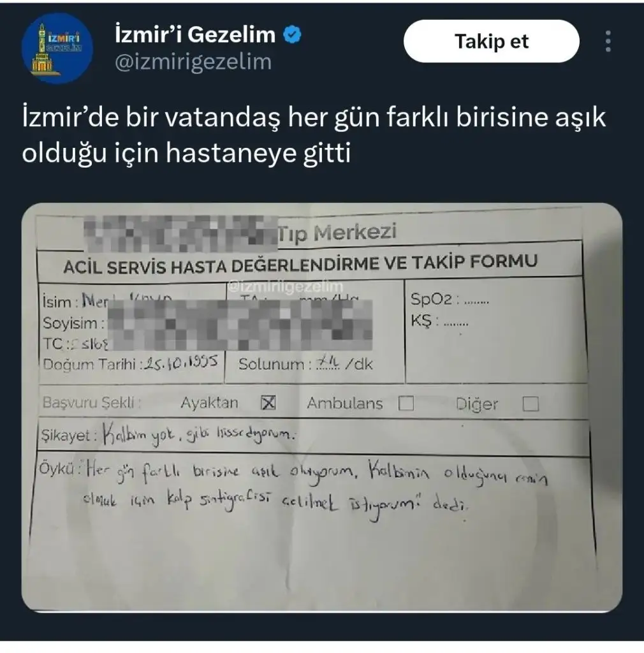Click the @izmirigezelim watermark on photo

coord(286,286)
